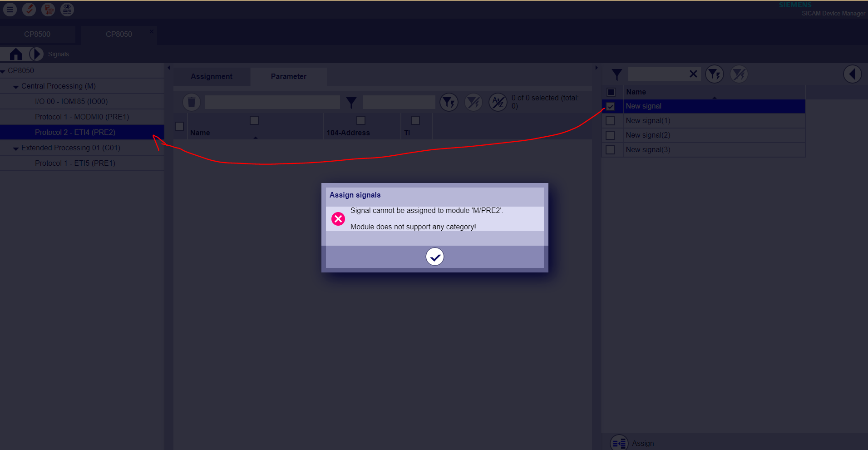This screenshot has height=450, width=868.
Task: Confirm the Assign signals error dialog
Action: coord(434,257)
